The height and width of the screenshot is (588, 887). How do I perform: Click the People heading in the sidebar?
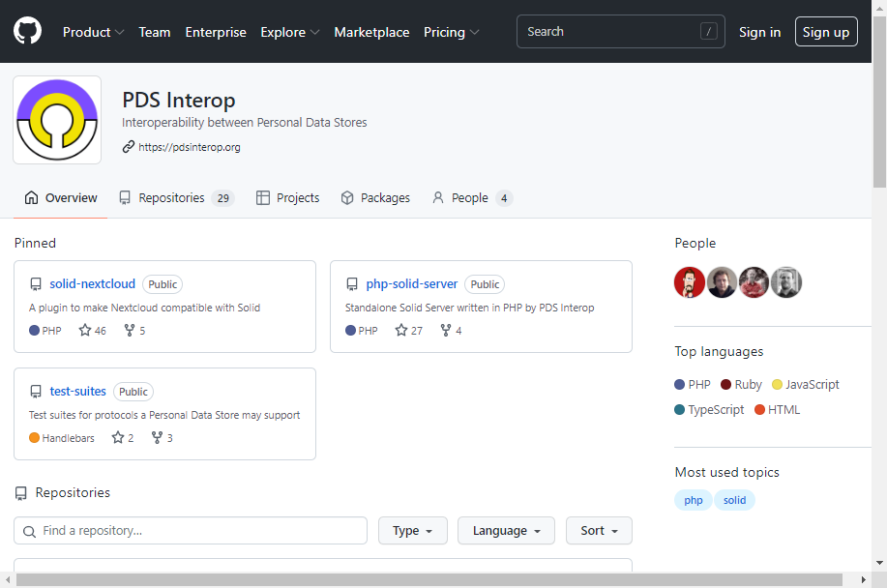click(695, 243)
